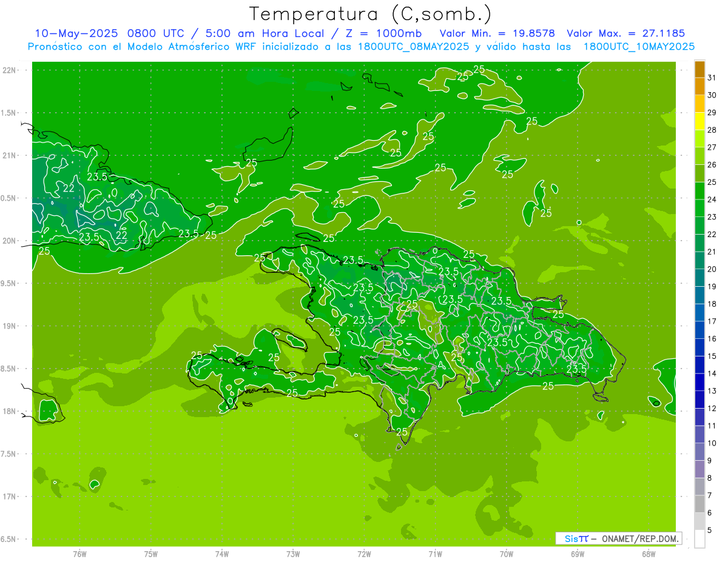Pick the lime swatch for 26 degrees

tap(699, 157)
